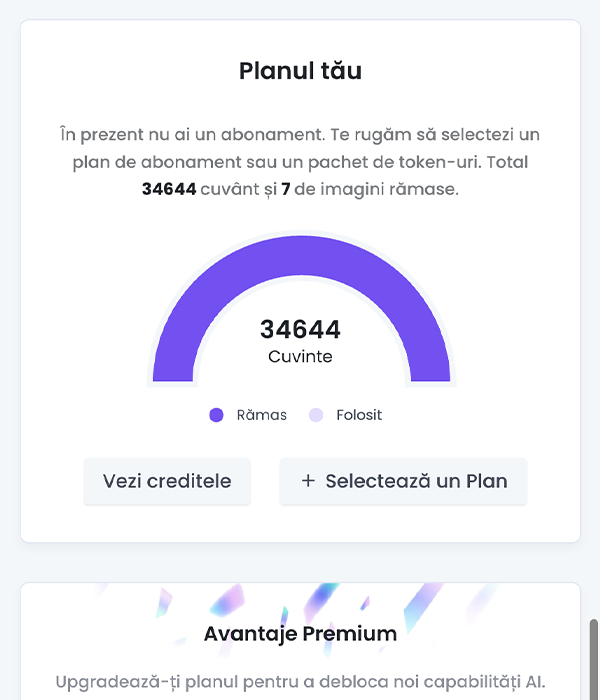This screenshot has height=700, width=600.
Task: Click the plus icon beside Selectează un Plan
Action: (x=308, y=481)
